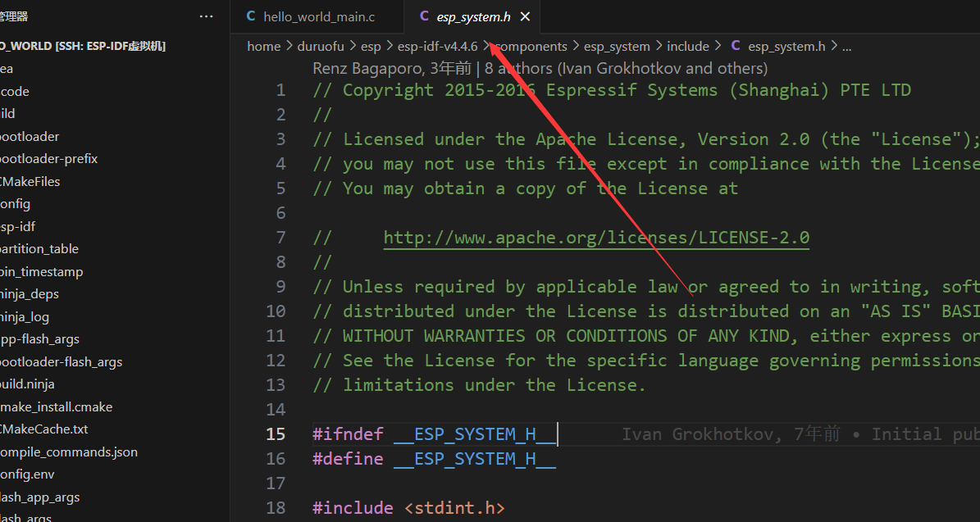
Task: Open compile_commands.json in the file tree
Action: tap(68, 452)
